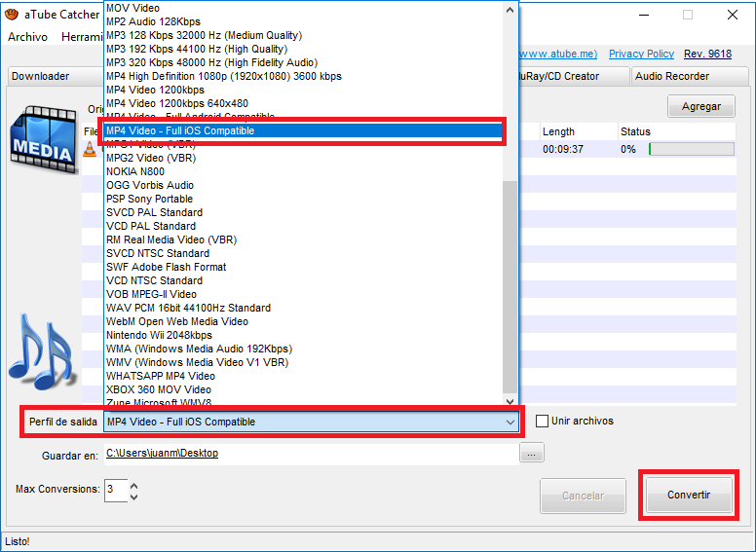This screenshot has width=756, height=552.
Task: Switch to the Downloader tab
Action: 56,76
